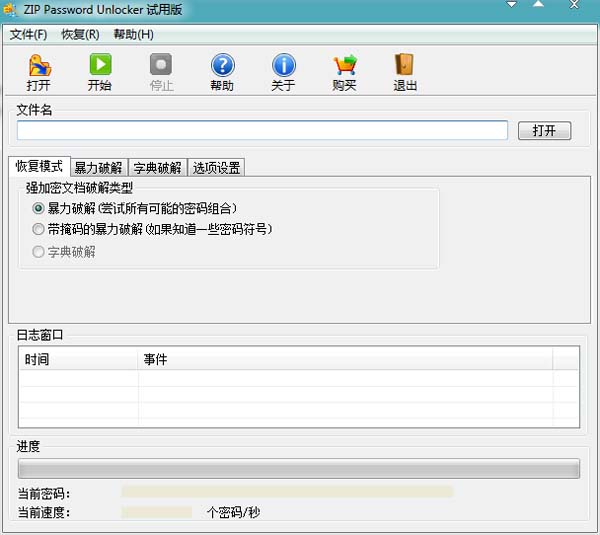The height and width of the screenshot is (535, 600).
Task: Open the 文件(F) menu
Action: pyautogui.click(x=29, y=34)
